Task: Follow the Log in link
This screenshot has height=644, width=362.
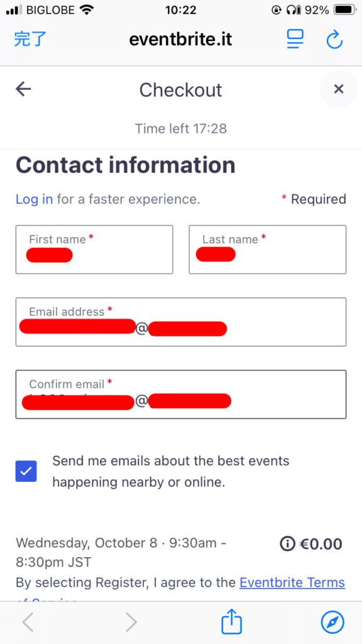Action: click(x=34, y=199)
